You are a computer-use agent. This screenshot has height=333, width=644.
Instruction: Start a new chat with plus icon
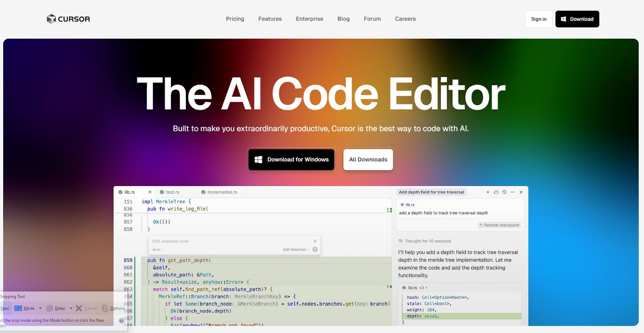(x=488, y=192)
